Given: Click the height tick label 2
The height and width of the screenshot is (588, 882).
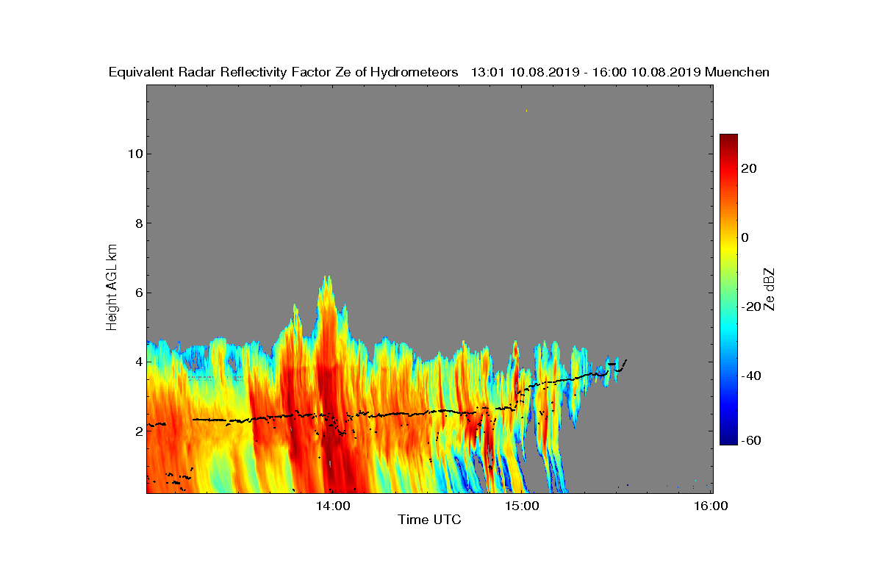Looking at the screenshot, I should (x=137, y=431).
